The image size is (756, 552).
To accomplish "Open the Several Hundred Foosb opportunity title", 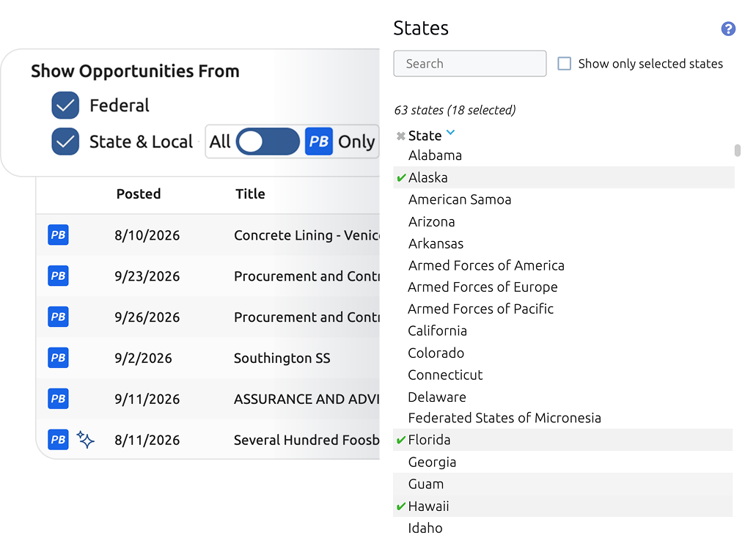I will point(307,440).
